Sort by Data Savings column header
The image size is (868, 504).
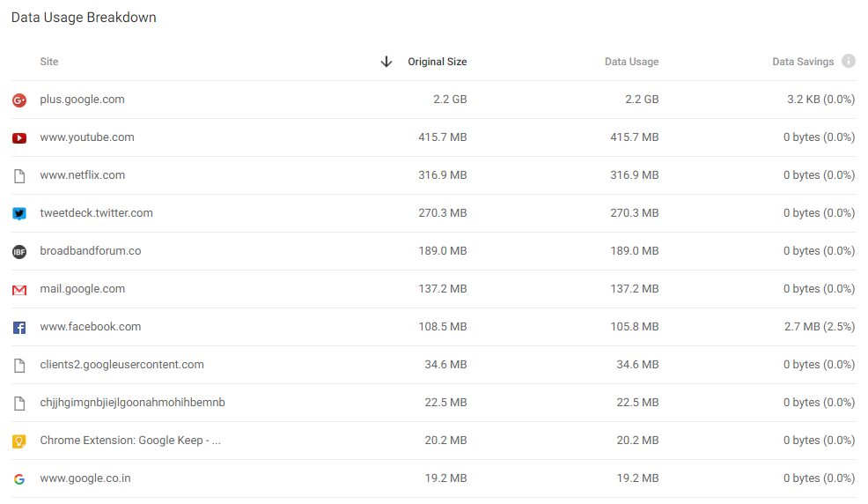[x=803, y=62]
